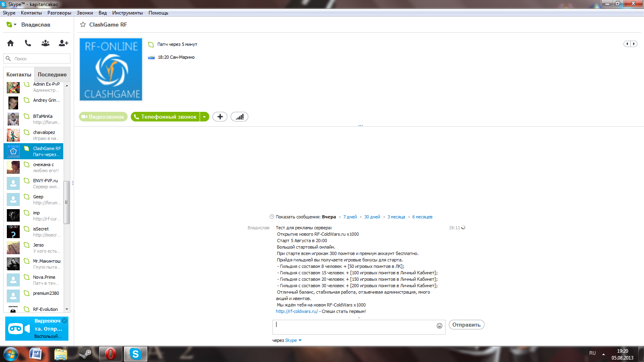Click the Поиск contact search field
Screen dimensions: 644x362
37,59
